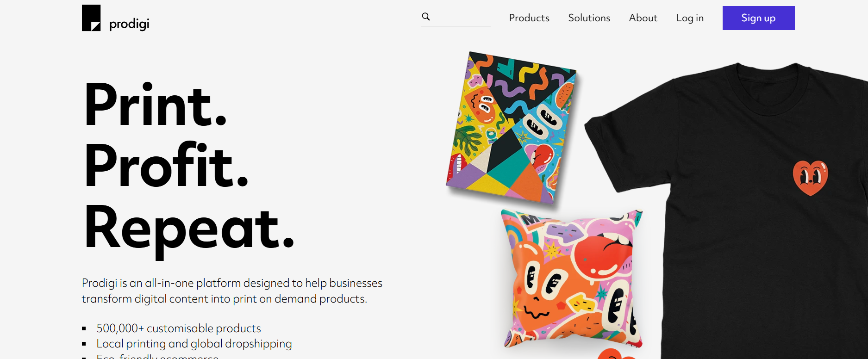This screenshot has height=359, width=868.
Task: Open the Solutions menu
Action: point(589,18)
